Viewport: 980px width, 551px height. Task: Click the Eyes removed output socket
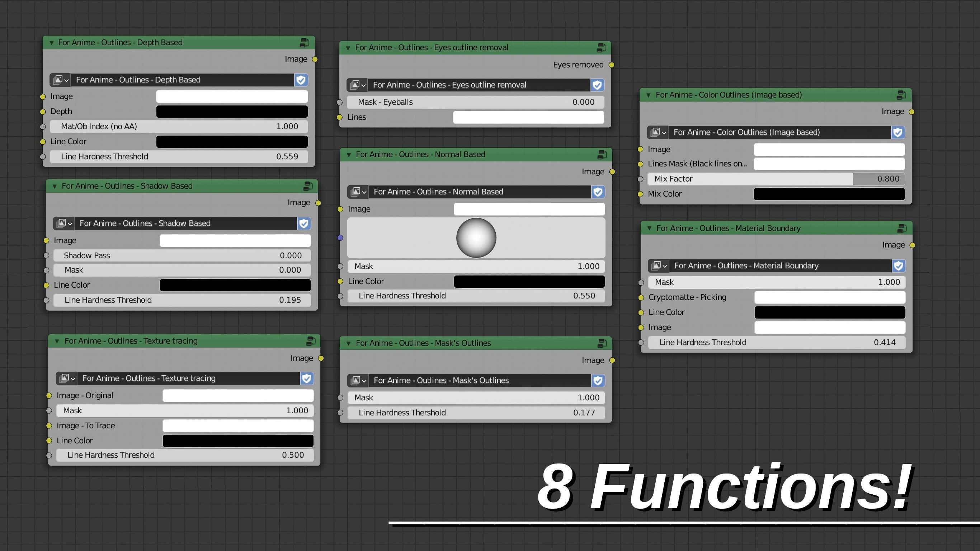(612, 65)
